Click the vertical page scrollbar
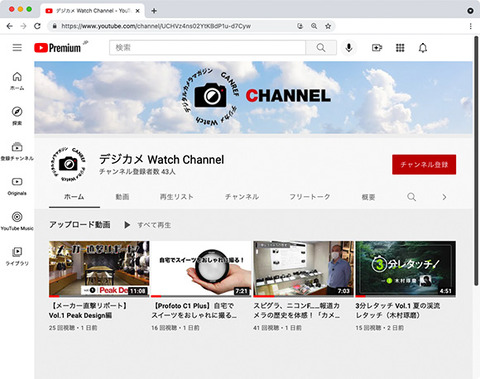Screen dimensions: 480x379 coord(476,160)
